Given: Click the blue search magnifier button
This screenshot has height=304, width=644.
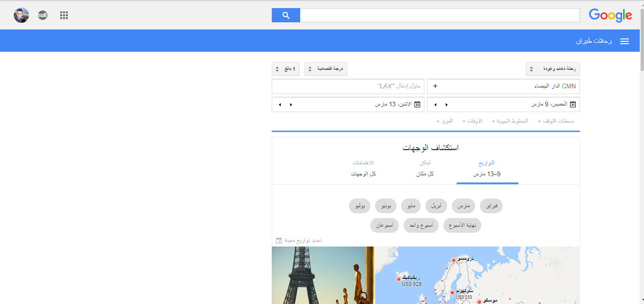Looking at the screenshot, I should point(285,15).
